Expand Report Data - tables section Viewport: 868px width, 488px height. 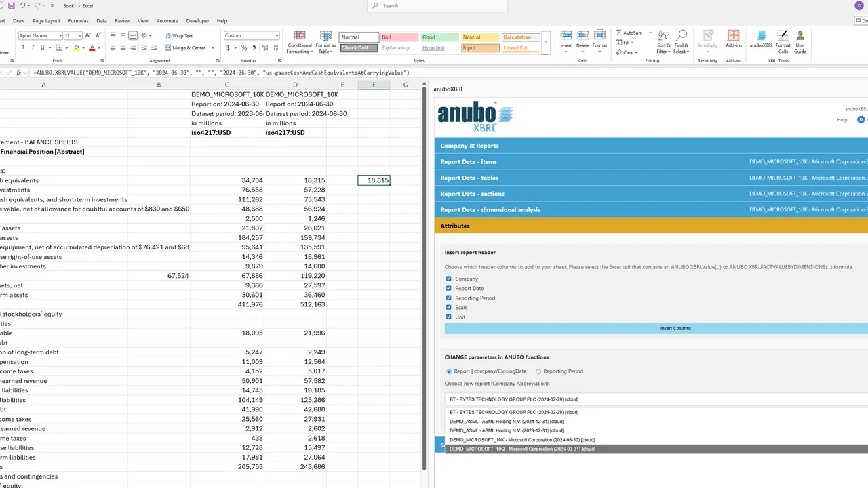(x=651, y=178)
